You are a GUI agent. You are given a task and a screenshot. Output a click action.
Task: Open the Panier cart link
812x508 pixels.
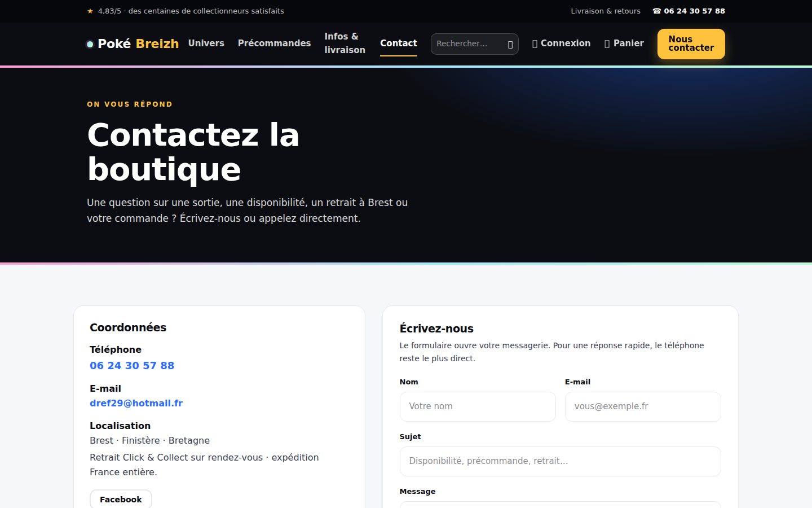624,43
